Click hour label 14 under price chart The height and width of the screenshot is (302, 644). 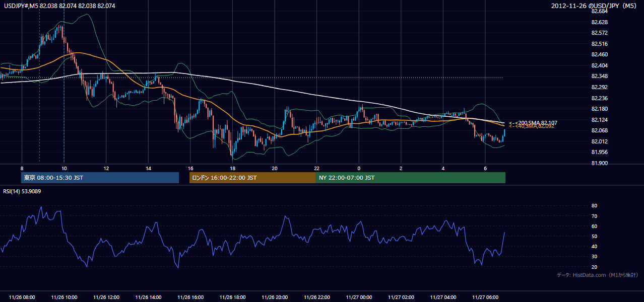click(148, 168)
